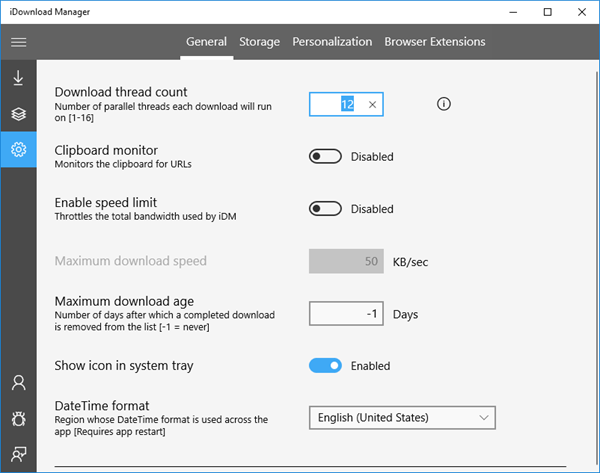
Task: Open the feedback icon in sidebar
Action: tap(18, 453)
